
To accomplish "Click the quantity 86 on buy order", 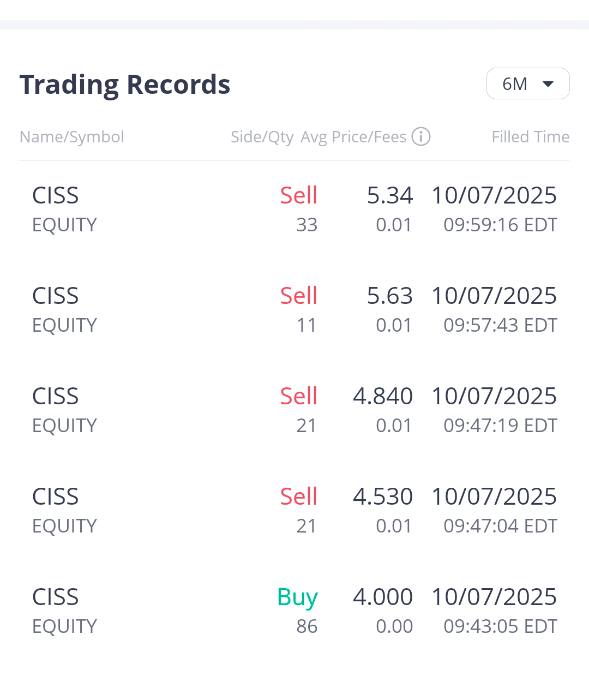I will pos(306,626).
